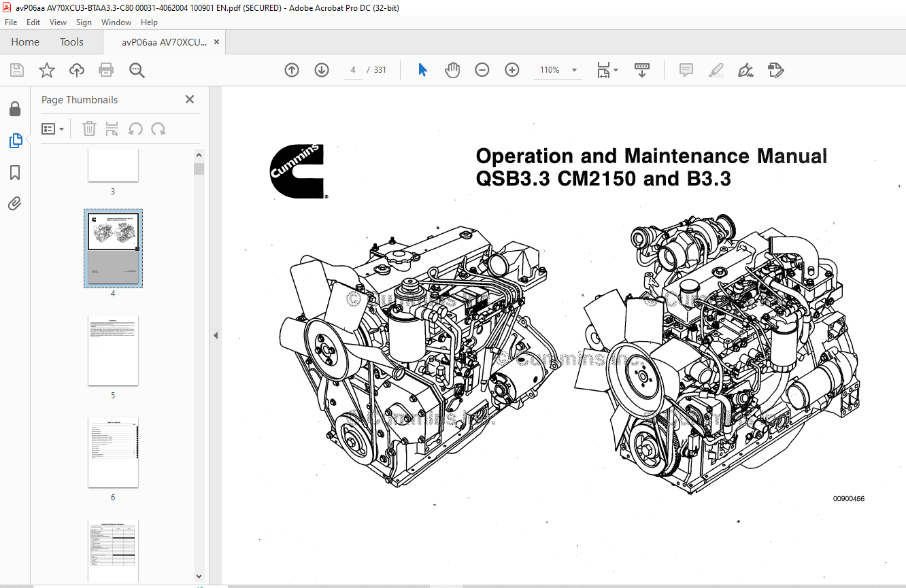This screenshot has width=906, height=588.
Task: Select page 7 thumbnail at bottom
Action: 113,551
